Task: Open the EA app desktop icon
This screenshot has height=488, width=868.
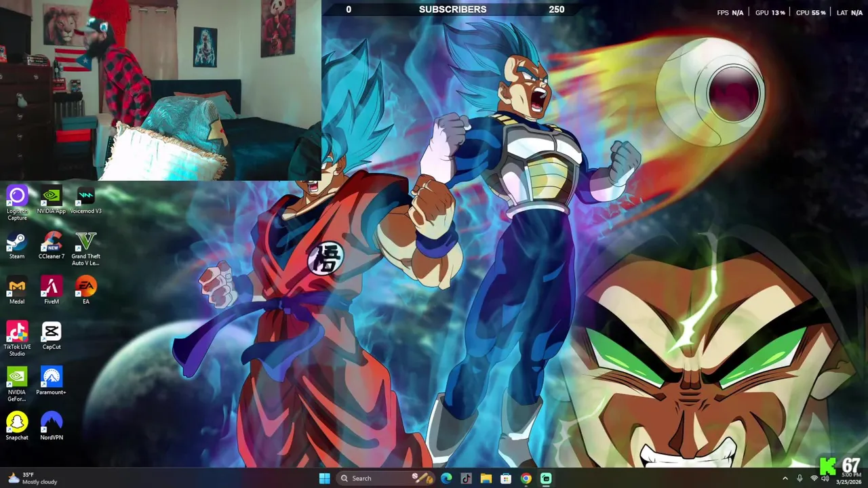Action: click(85, 291)
